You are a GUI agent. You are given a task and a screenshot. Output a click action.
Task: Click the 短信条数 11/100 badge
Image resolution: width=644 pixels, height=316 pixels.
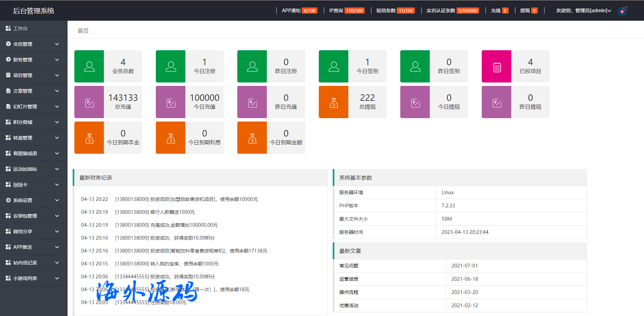coord(406,11)
